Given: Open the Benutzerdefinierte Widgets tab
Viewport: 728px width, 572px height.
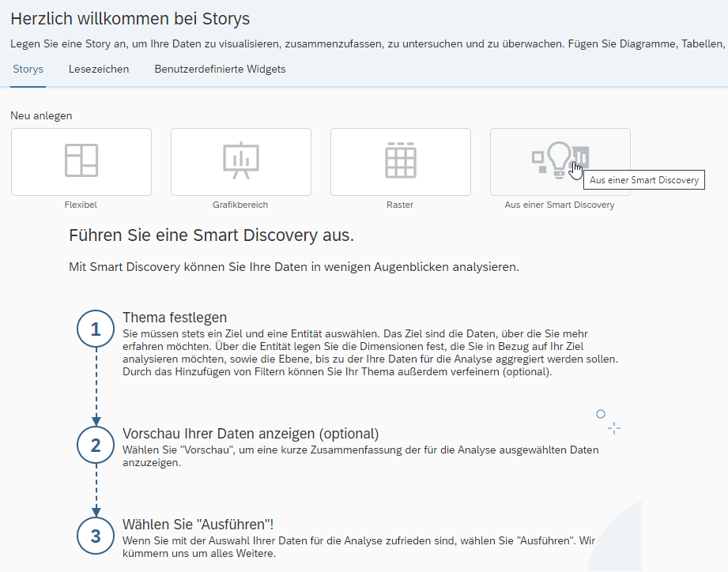Looking at the screenshot, I should pyautogui.click(x=220, y=69).
